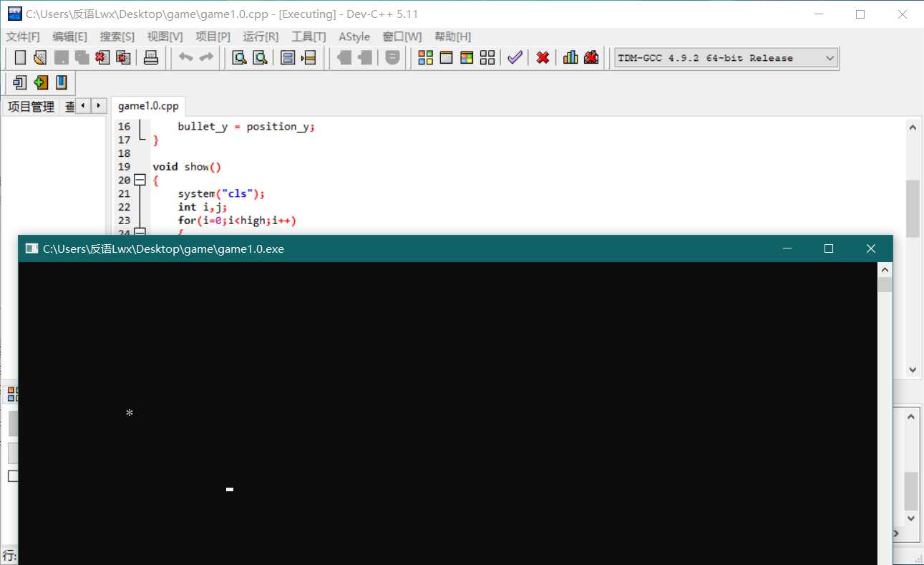The image size is (924, 565).
Task: Tick the checkbox in bottom-left panel
Action: click(13, 476)
